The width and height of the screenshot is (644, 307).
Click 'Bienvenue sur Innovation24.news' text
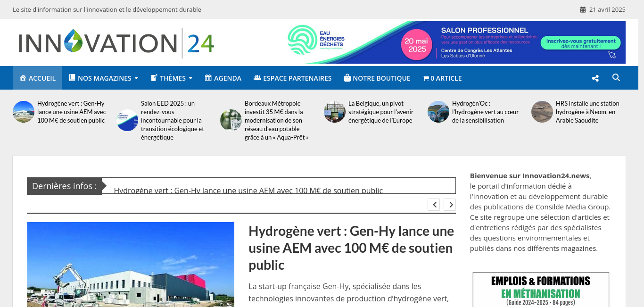point(530,175)
